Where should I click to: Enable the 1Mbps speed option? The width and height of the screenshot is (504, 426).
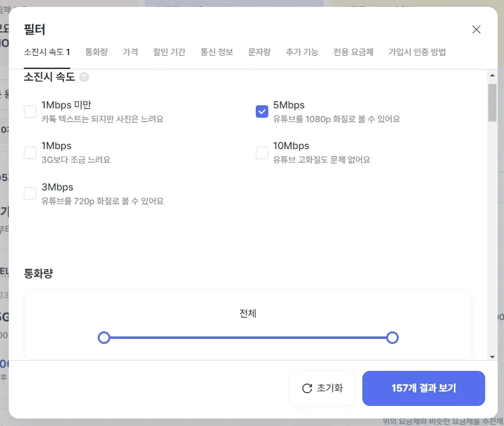29,152
